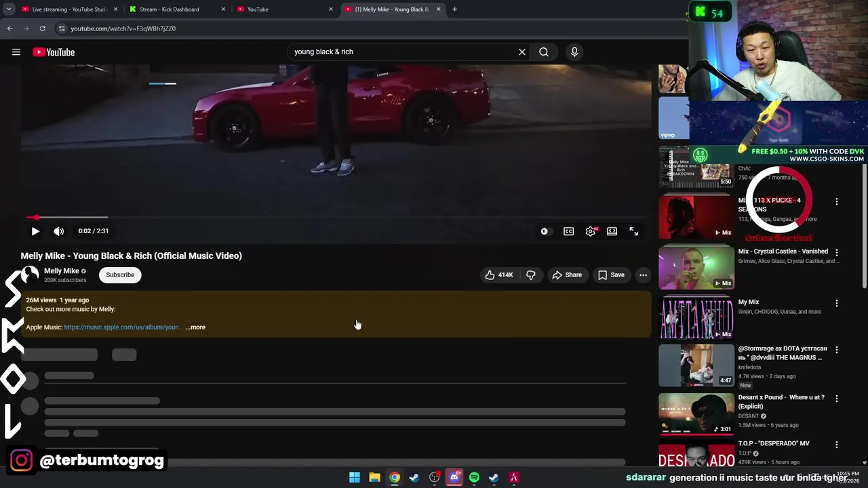
Task: Open options menu for My Mix
Action: [x=836, y=303]
